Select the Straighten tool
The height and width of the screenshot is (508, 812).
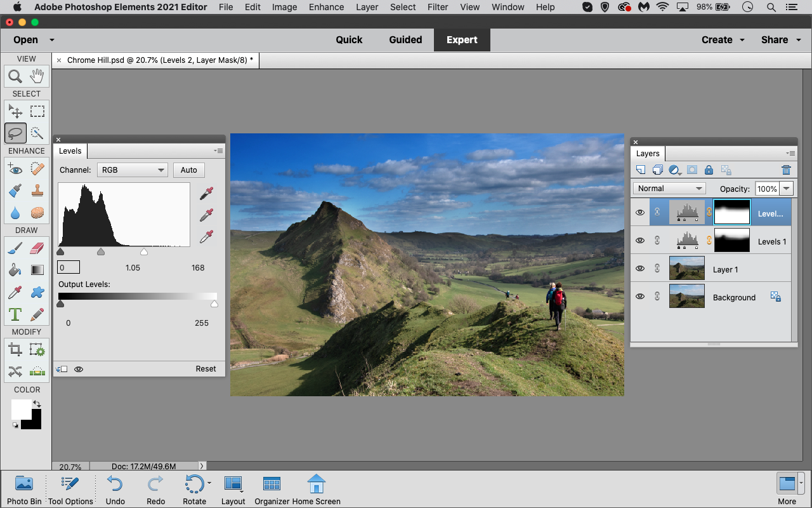pos(37,371)
